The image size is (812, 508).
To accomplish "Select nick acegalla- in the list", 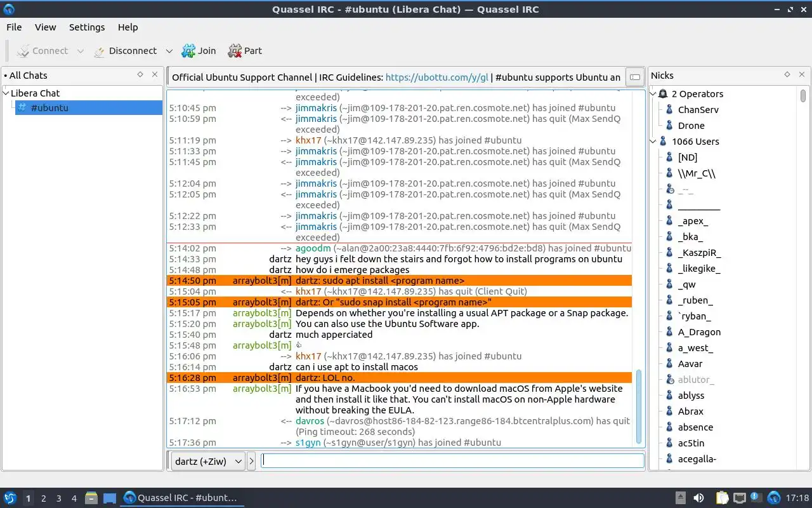I will (x=697, y=459).
